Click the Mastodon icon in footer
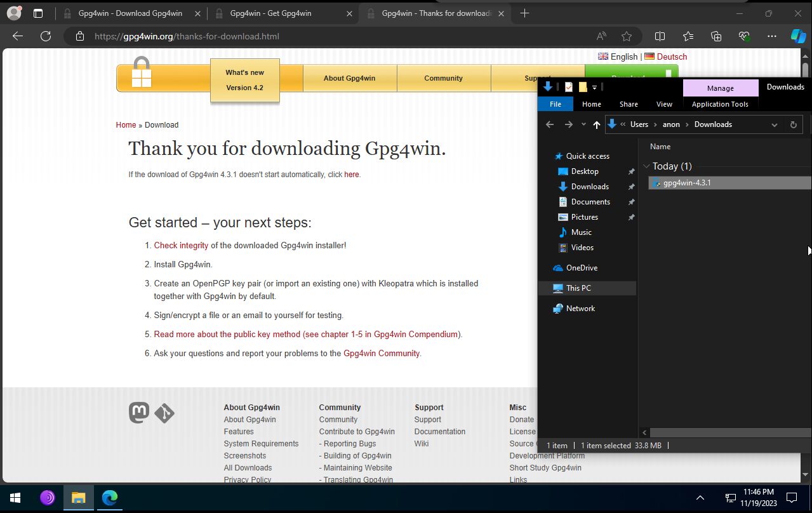 (139, 413)
